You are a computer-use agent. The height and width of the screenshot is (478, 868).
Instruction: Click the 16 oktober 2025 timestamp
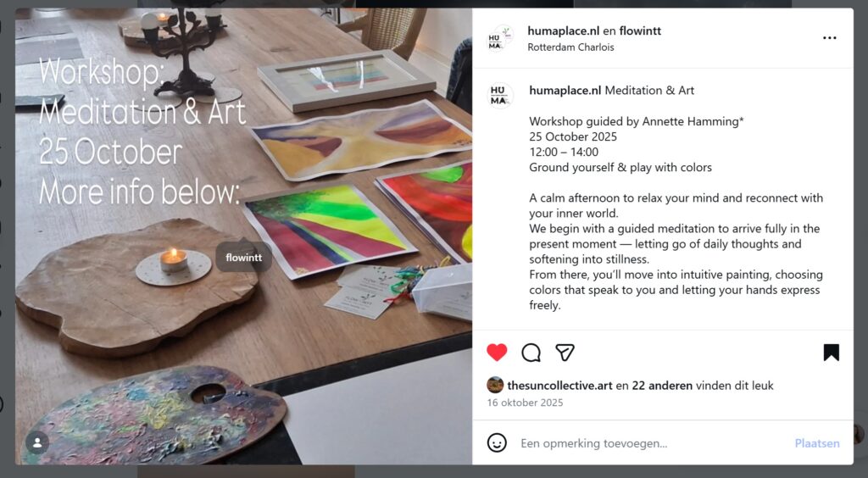[x=525, y=403]
